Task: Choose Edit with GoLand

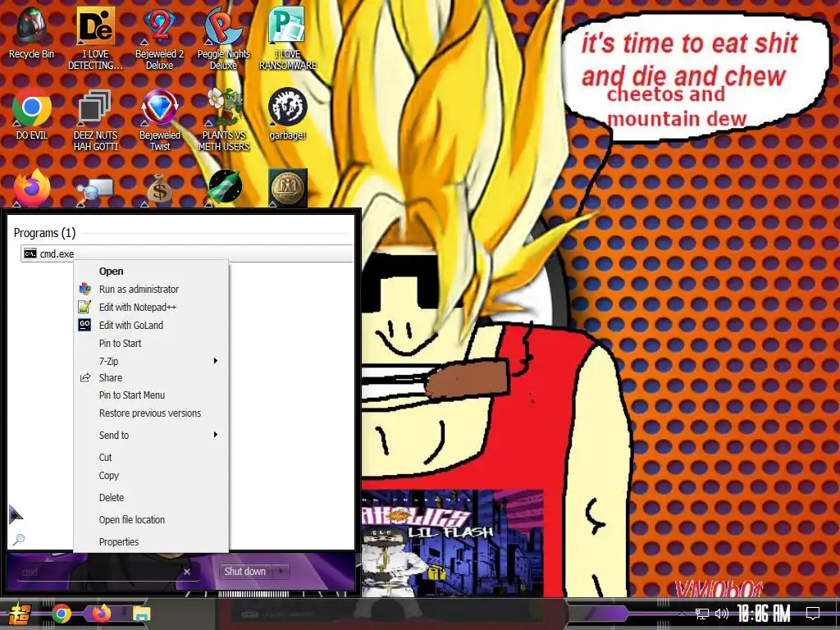Action: click(x=151, y=325)
